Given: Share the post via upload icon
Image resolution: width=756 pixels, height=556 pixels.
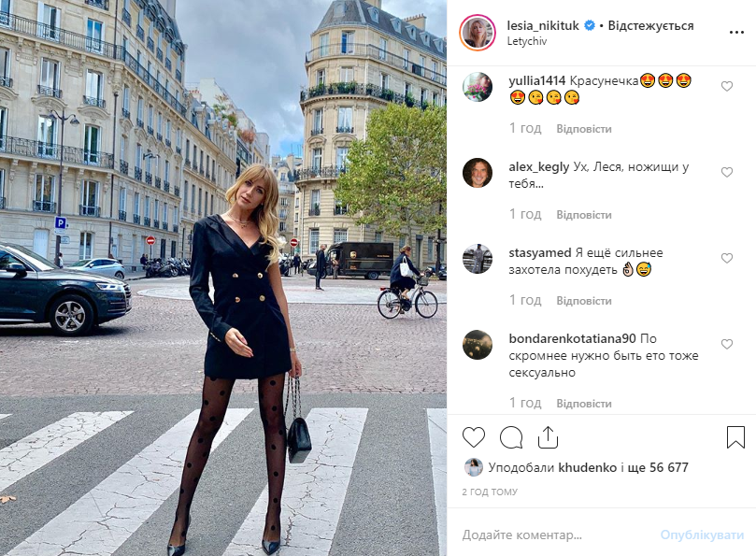Looking at the screenshot, I should click(x=548, y=437).
